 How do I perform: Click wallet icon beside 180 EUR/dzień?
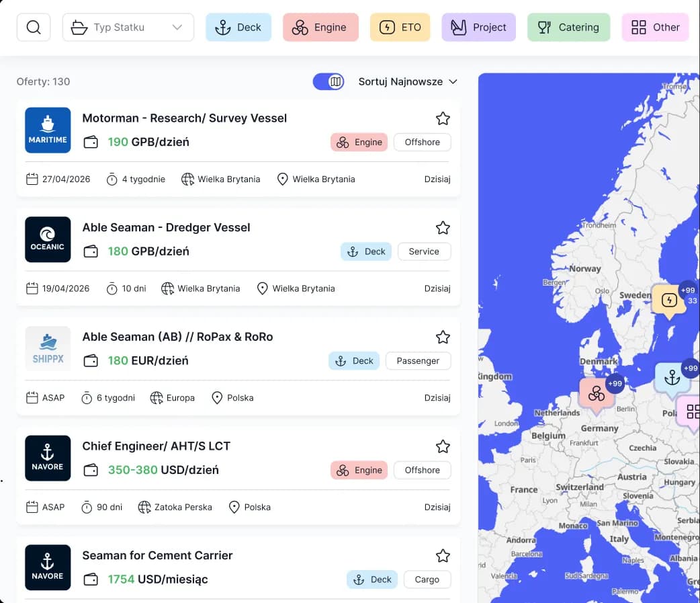(91, 361)
